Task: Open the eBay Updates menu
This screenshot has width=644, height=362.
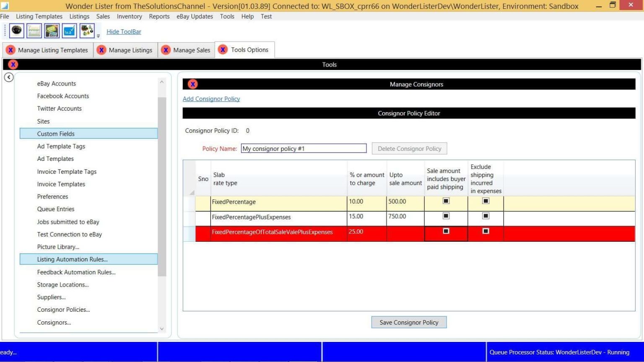Action: coord(195,16)
